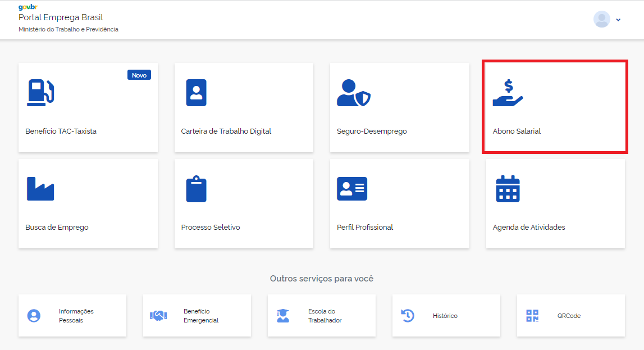Image resolution: width=644 pixels, height=350 pixels.
Task: Open the Escola do Trabalhador label
Action: coord(325,316)
